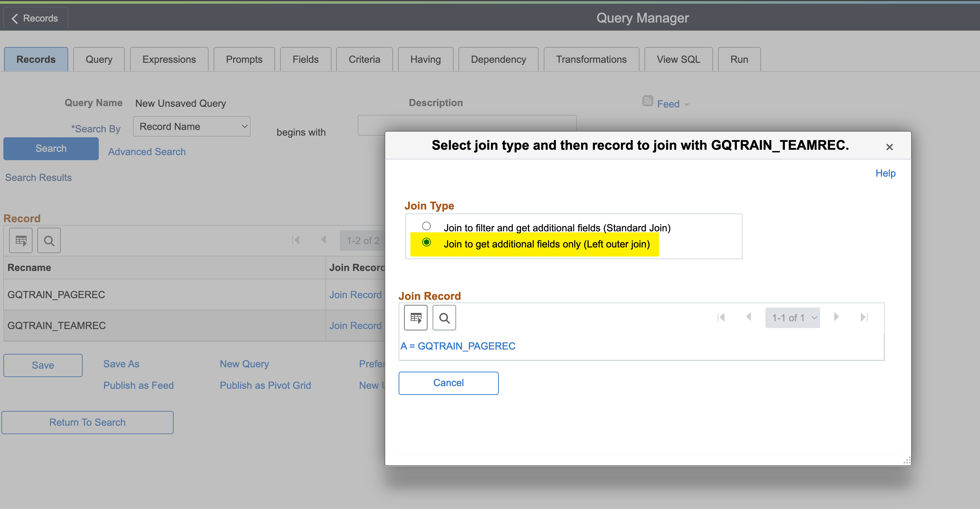Go to last page in Join Record grid
The height and width of the screenshot is (509, 980).
(864, 317)
